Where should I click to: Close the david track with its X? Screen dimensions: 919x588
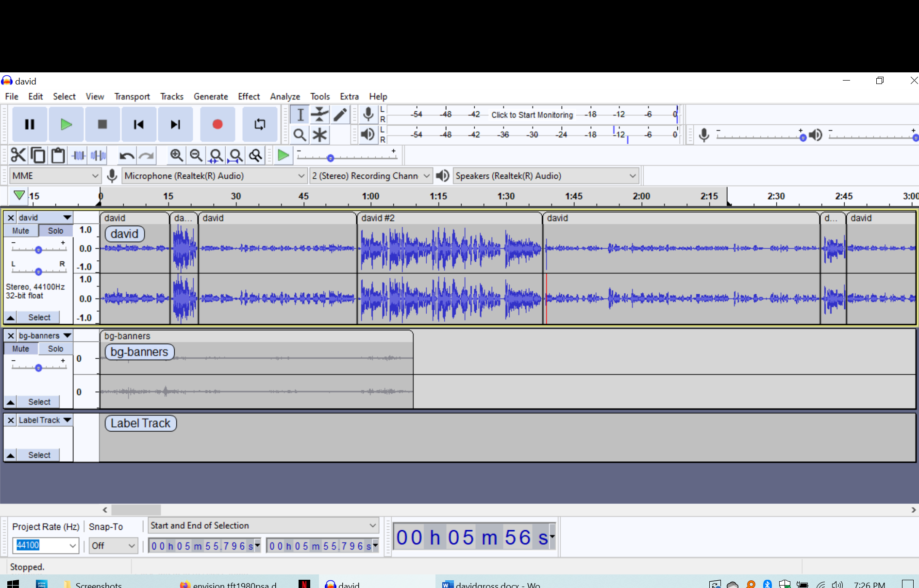pyautogui.click(x=11, y=218)
